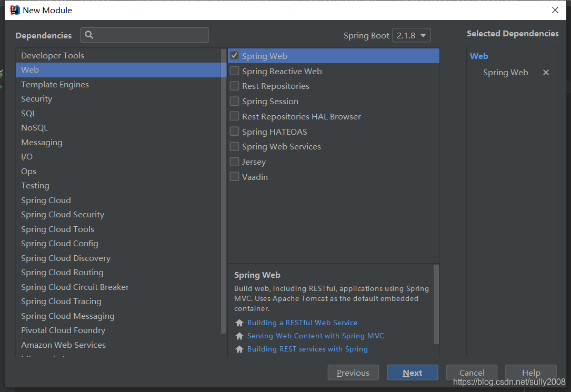Click the IntelliJ icon in the title bar
Image resolution: width=571 pixels, height=392 pixels.
pos(14,10)
